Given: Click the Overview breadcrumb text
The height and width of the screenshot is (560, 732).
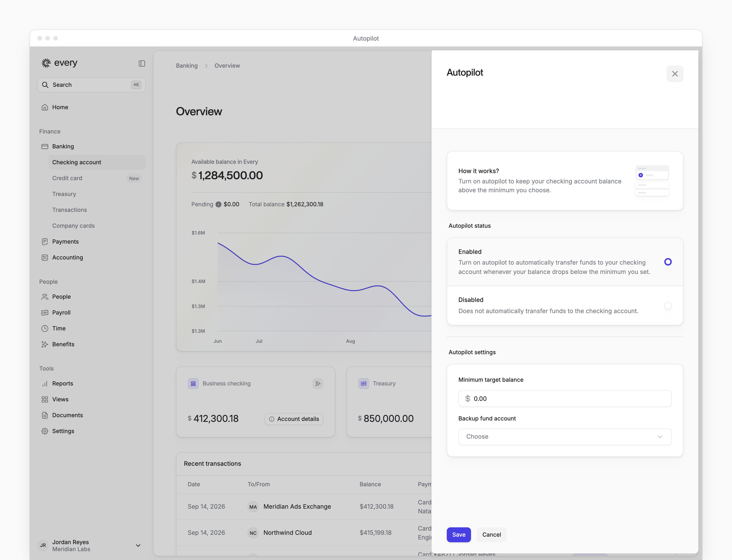Looking at the screenshot, I should (227, 66).
